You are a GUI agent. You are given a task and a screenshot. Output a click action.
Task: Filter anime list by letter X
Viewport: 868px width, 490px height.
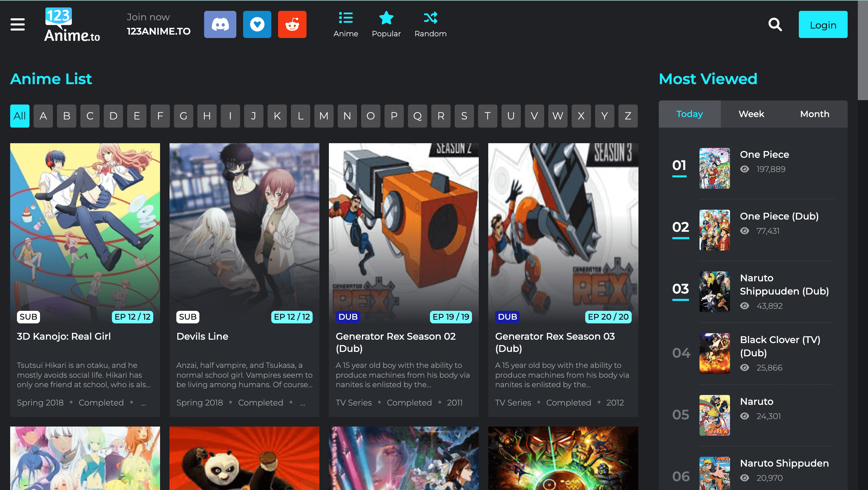pos(581,116)
